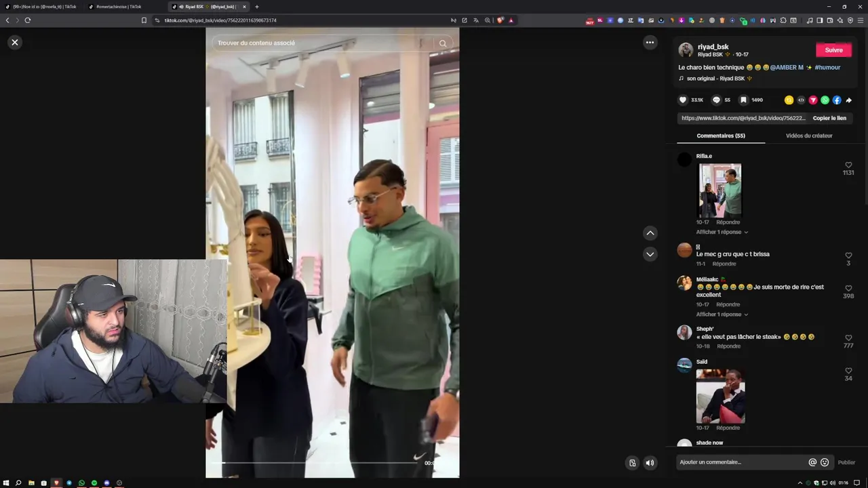868x488 pixels.
Task: Open image in Said's comment
Action: (x=720, y=396)
